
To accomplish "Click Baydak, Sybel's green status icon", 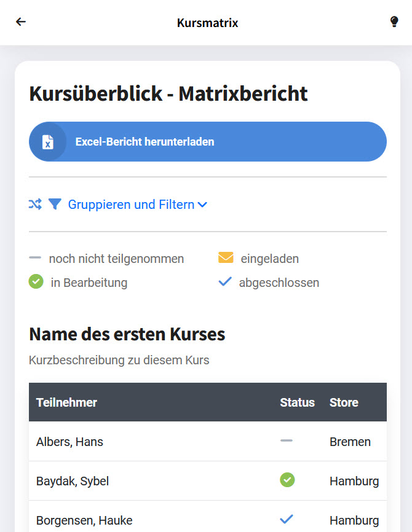I will tap(287, 480).
